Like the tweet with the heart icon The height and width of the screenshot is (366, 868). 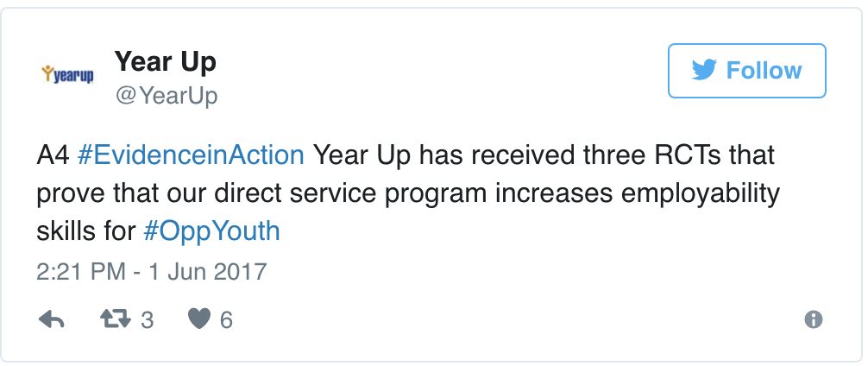click(198, 320)
